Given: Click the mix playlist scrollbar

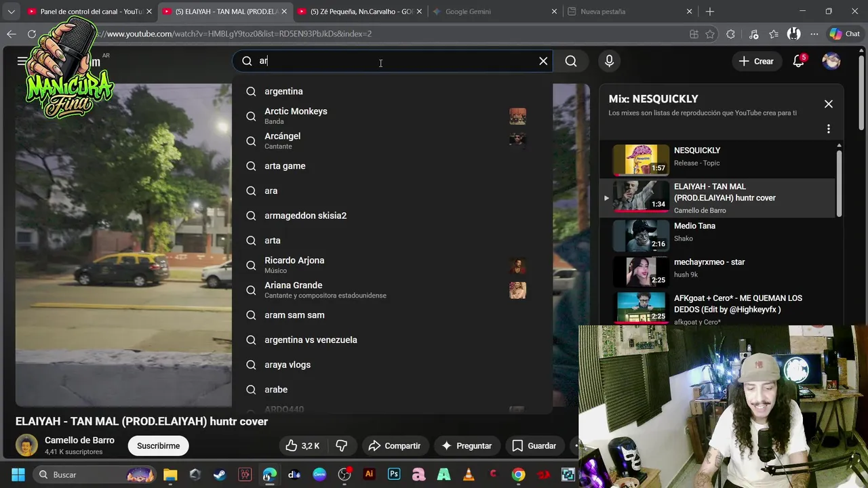Looking at the screenshot, I should click(x=839, y=183).
